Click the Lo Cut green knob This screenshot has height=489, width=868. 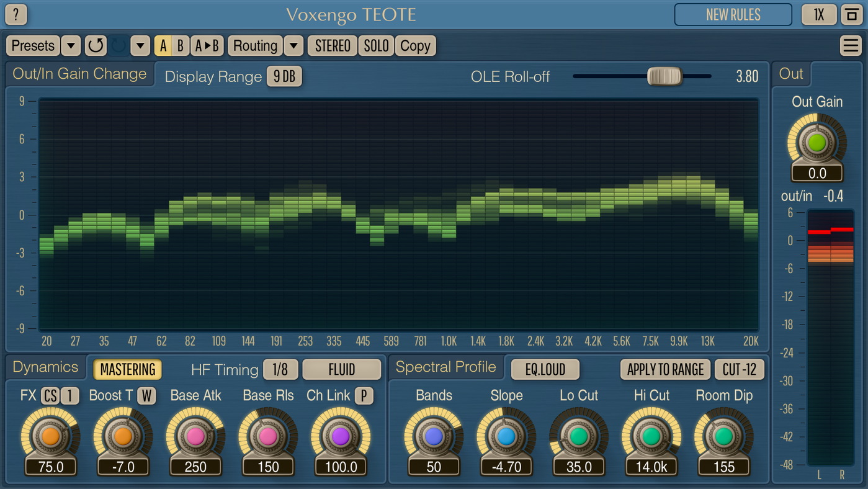click(579, 436)
